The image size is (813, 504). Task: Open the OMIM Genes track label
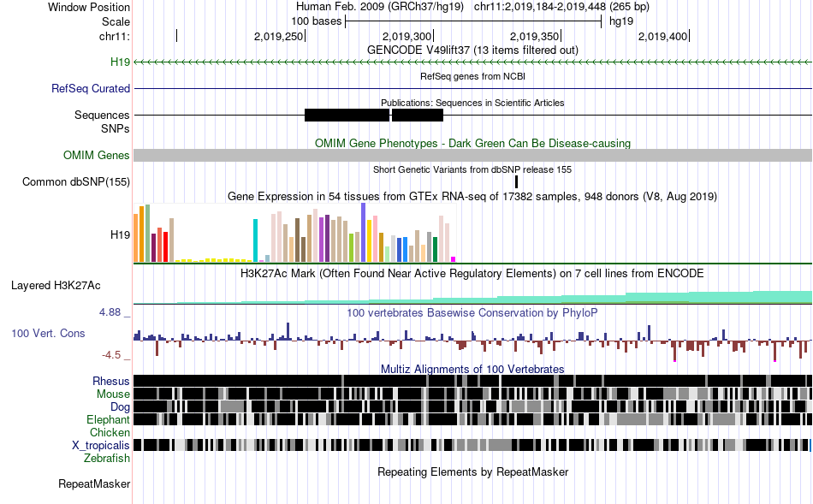pos(97,155)
